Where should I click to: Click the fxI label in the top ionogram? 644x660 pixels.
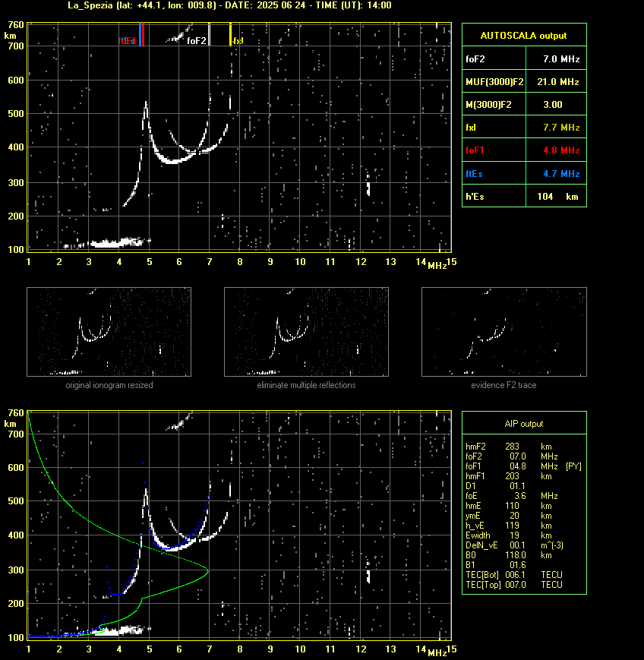[x=238, y=41]
